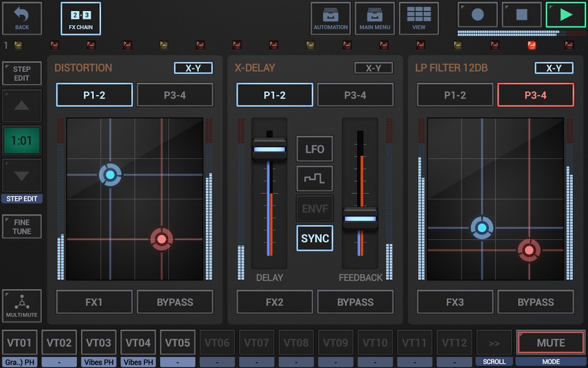Select track VT05

click(178, 342)
